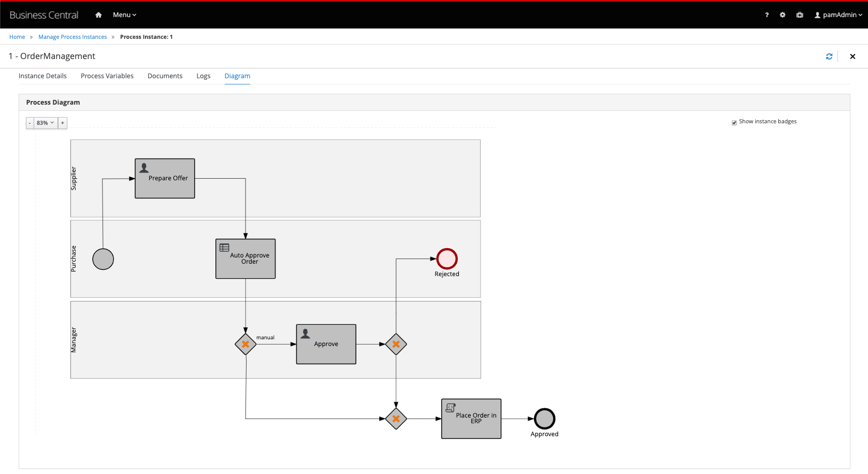Open the Documents tab
868x474 pixels.
click(165, 76)
